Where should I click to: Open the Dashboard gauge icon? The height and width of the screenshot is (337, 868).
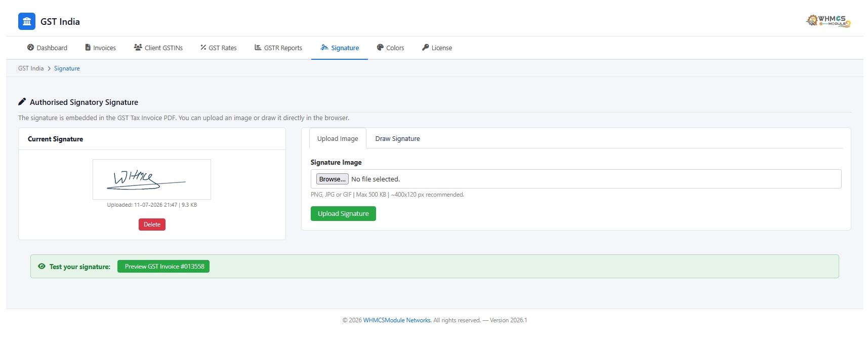(30, 48)
